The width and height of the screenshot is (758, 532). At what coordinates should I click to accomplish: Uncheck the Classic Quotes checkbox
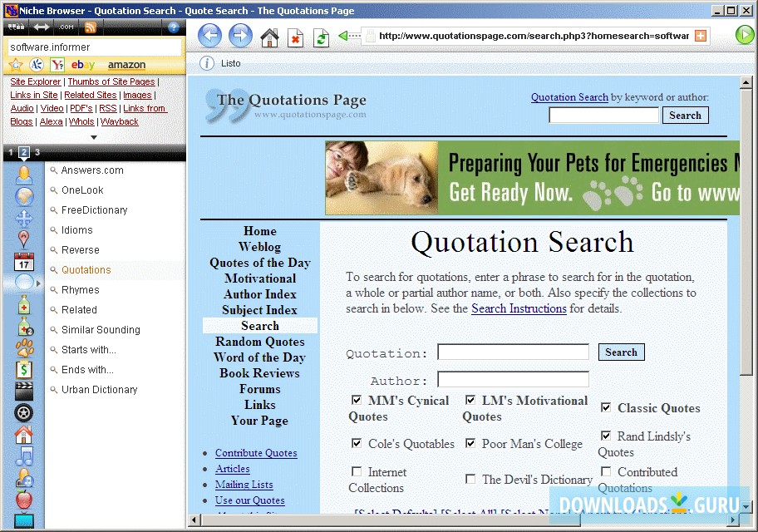pyautogui.click(x=606, y=407)
